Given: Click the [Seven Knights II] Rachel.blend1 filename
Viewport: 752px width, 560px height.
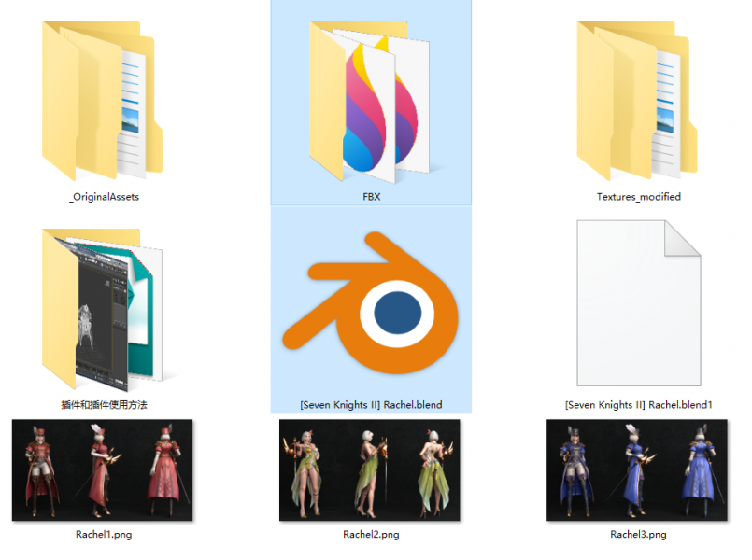Looking at the screenshot, I should click(638, 405).
